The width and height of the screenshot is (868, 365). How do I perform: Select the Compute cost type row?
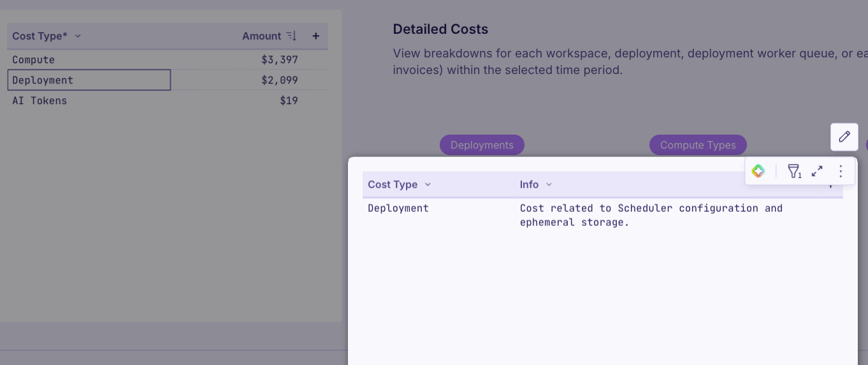168,59
